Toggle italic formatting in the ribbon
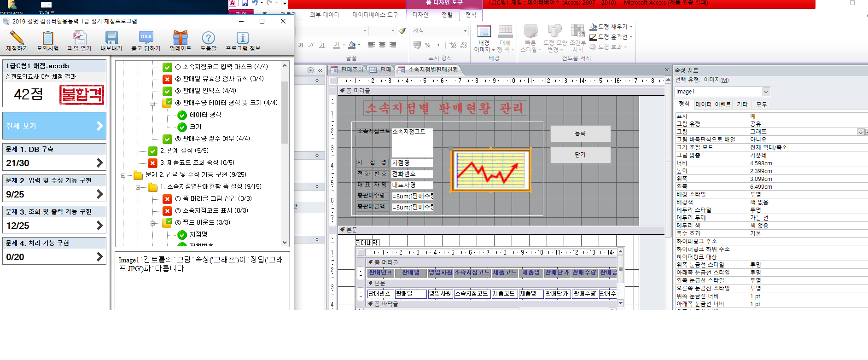Screen dimensions: 868x360 [x=311, y=45]
